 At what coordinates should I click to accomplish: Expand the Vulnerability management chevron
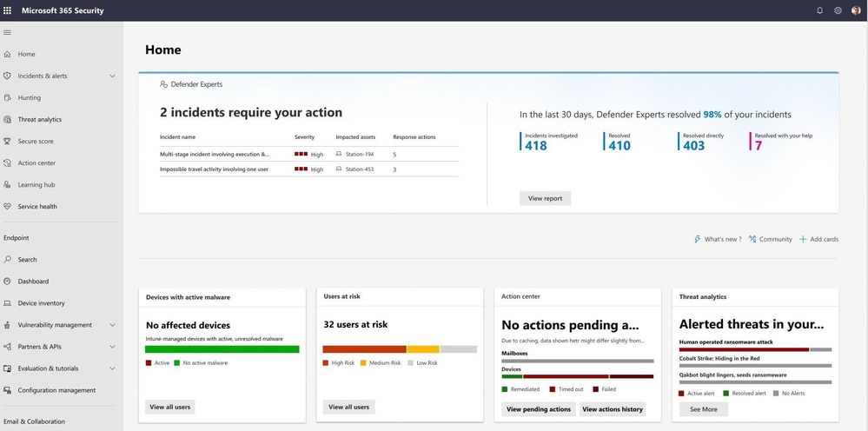112,325
